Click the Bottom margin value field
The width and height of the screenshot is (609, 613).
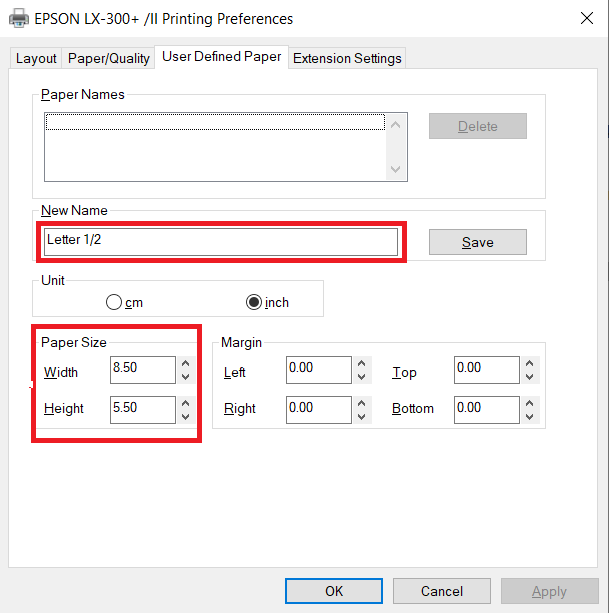[487, 410]
